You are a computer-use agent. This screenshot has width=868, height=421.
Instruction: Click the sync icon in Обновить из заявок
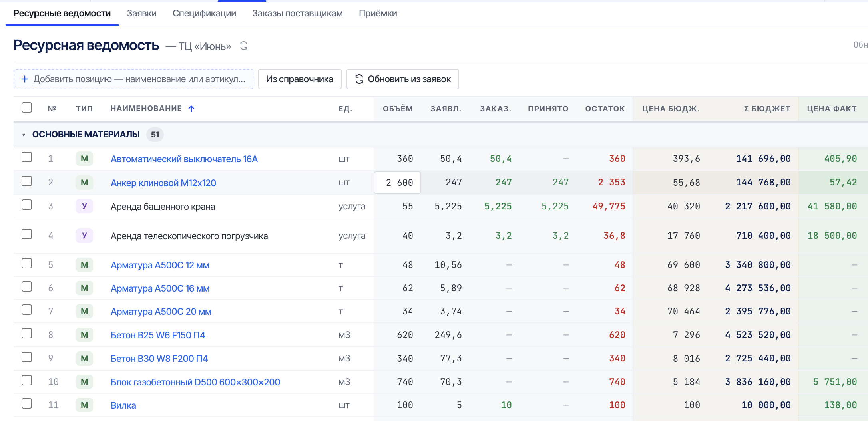tap(359, 79)
